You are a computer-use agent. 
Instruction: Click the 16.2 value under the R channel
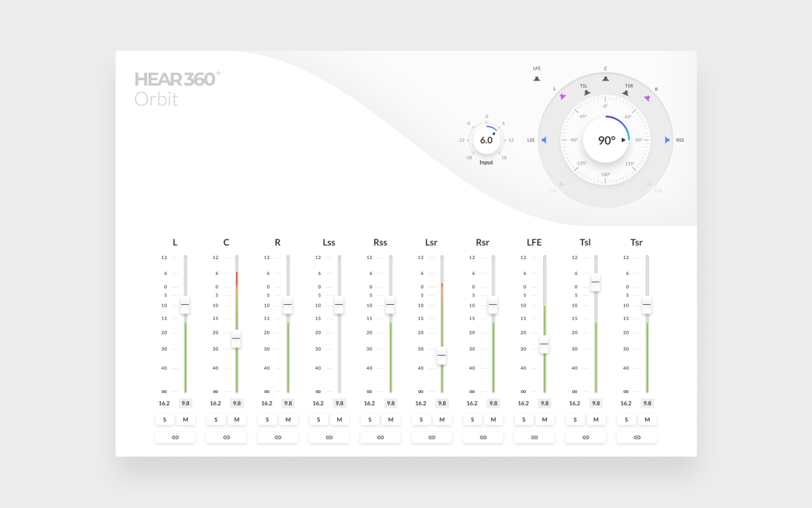[266, 403]
